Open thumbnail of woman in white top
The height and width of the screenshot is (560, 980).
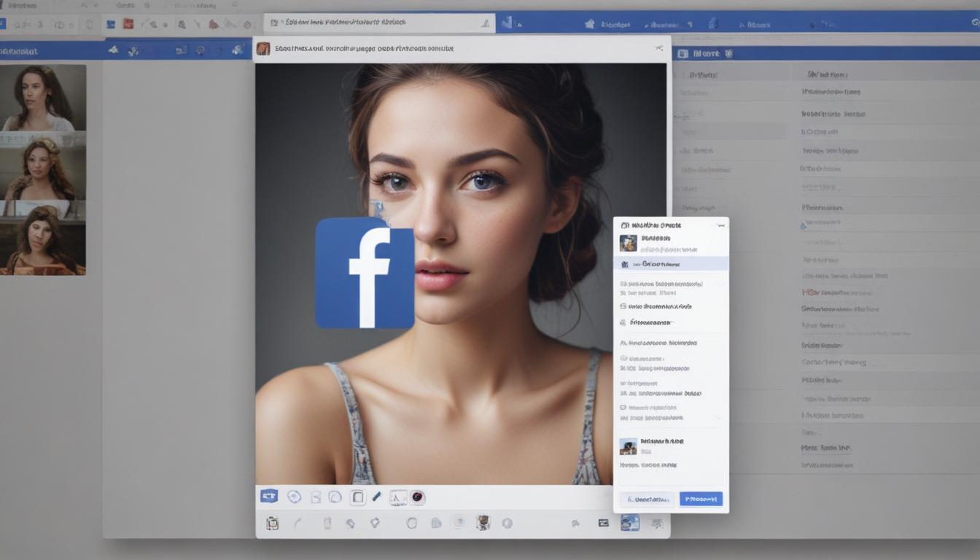tap(43, 98)
